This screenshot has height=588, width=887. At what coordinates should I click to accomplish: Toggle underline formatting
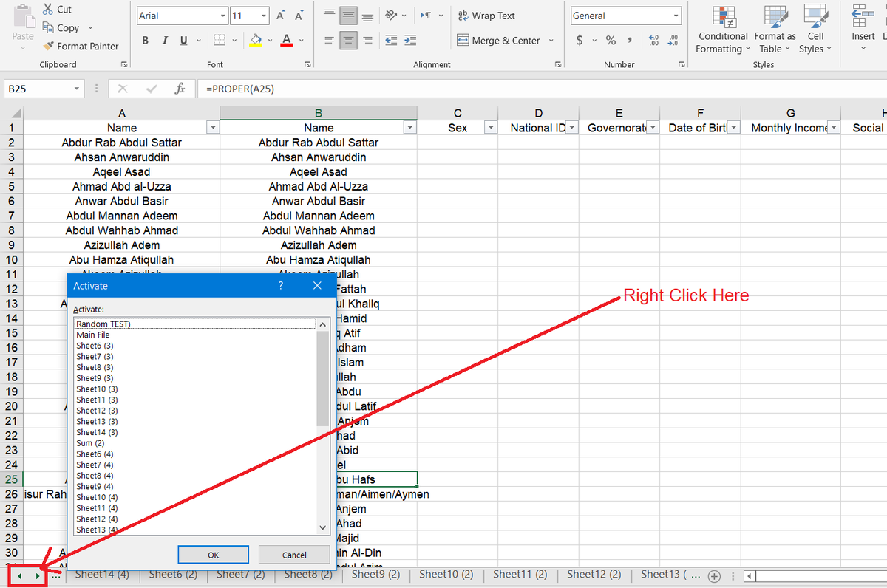click(x=183, y=41)
